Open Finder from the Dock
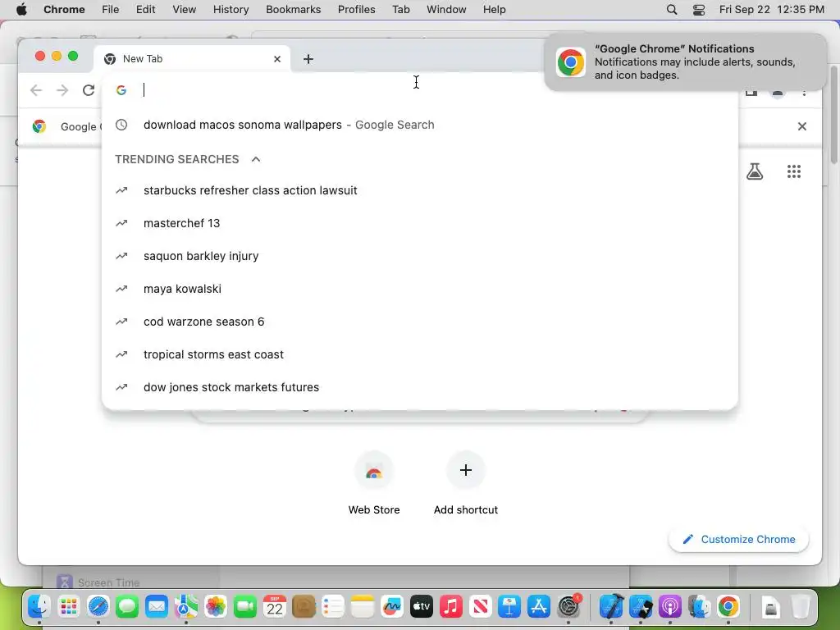Screen dimensions: 840x630 [39, 606]
